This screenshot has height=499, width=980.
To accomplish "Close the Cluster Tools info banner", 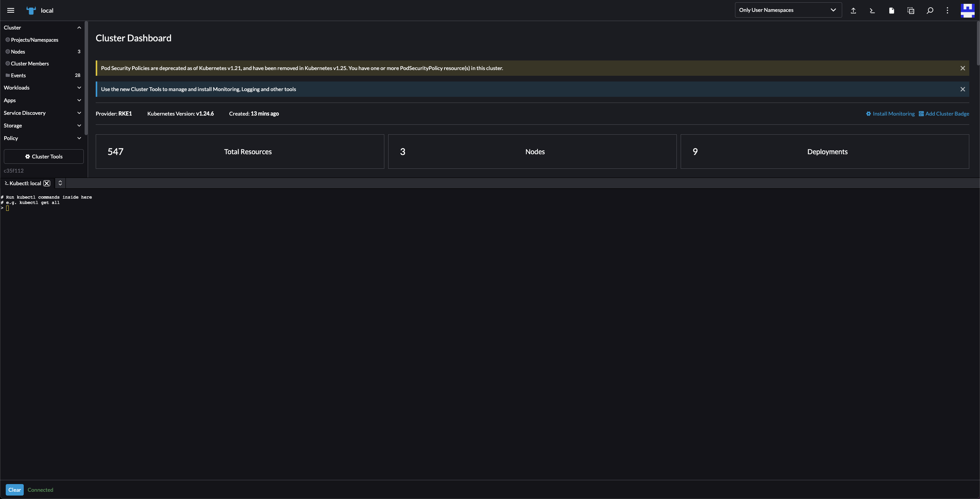I will click(x=962, y=89).
